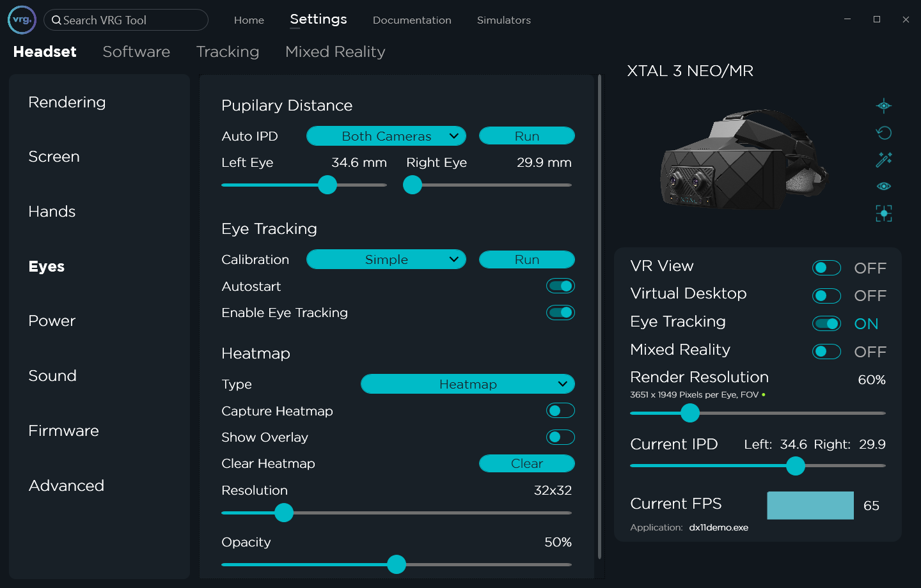The image size is (921, 588).
Task: Open the Home menu item
Action: (x=249, y=20)
